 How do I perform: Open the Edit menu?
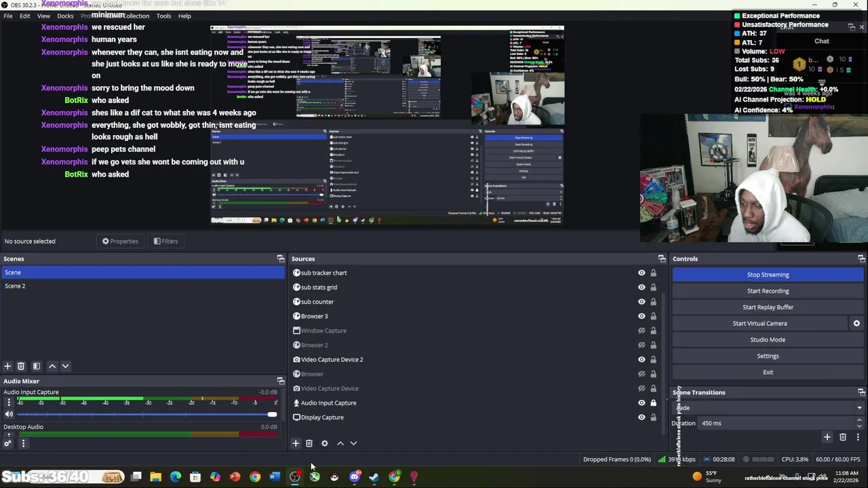(24, 16)
